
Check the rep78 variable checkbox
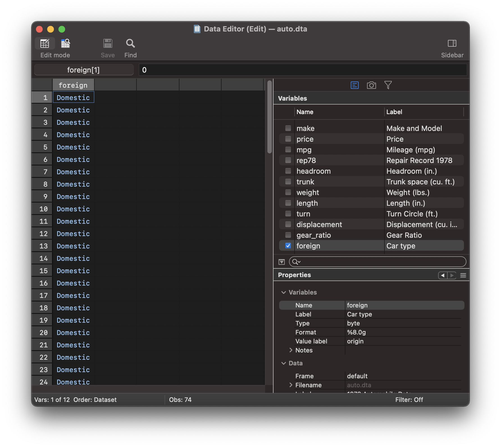(x=288, y=160)
